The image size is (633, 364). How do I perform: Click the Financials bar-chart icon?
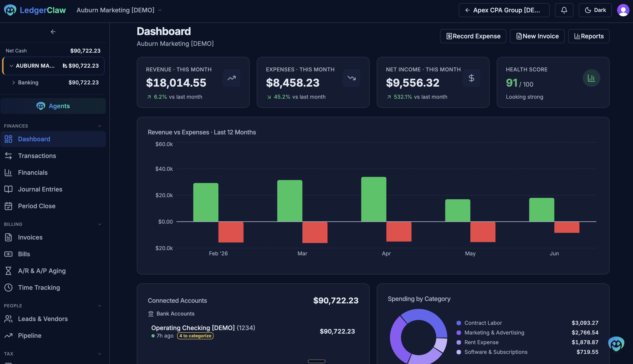8,173
